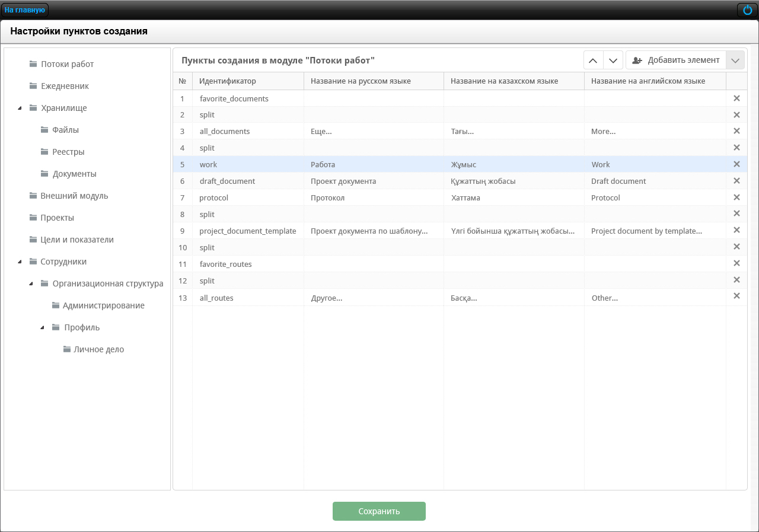Click the Draft document cell

pyautogui.click(x=655, y=181)
